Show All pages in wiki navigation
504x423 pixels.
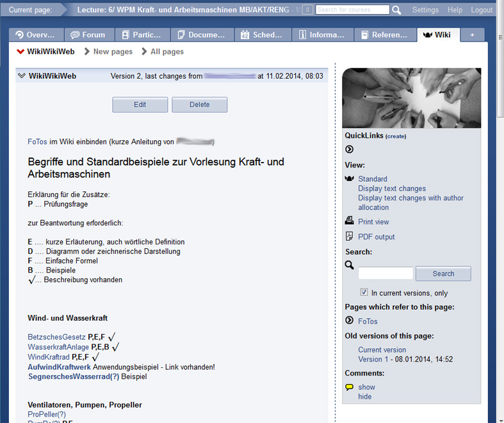[167, 52]
